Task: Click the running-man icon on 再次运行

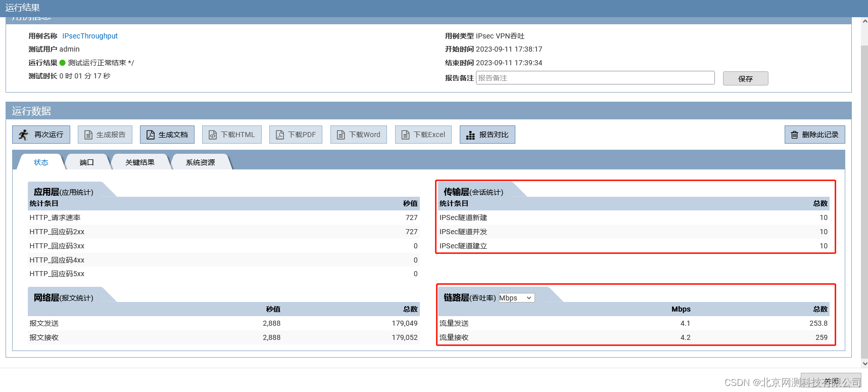Action: pyautogui.click(x=23, y=135)
